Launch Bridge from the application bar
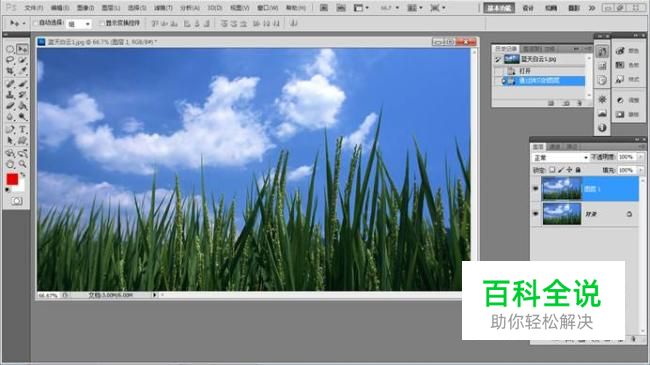The width and height of the screenshot is (650, 365). click(x=324, y=8)
